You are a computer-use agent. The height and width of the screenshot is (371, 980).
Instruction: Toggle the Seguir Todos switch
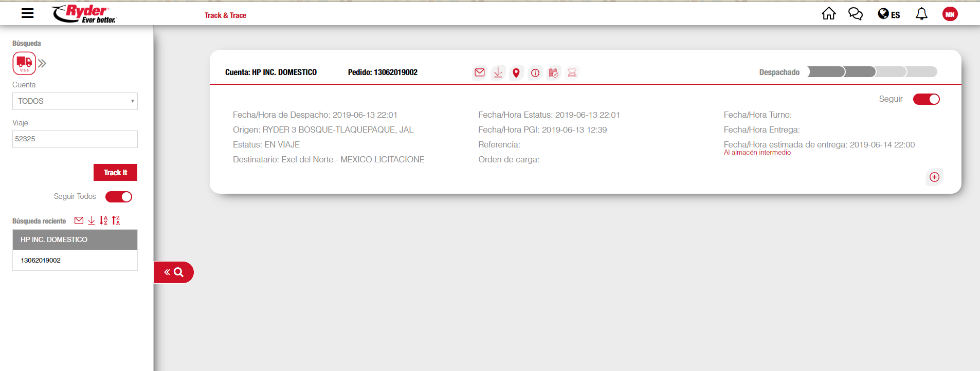tap(119, 197)
